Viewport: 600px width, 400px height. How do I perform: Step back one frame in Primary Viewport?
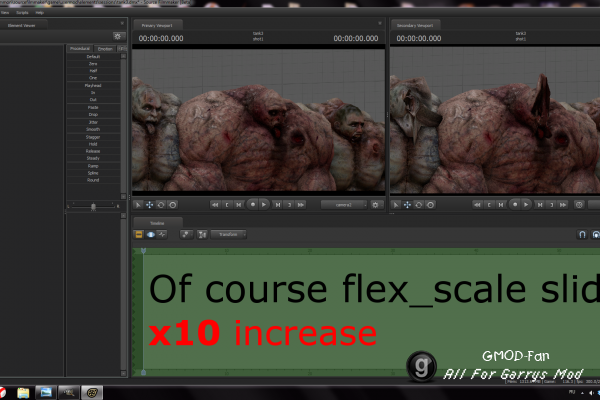click(238, 205)
